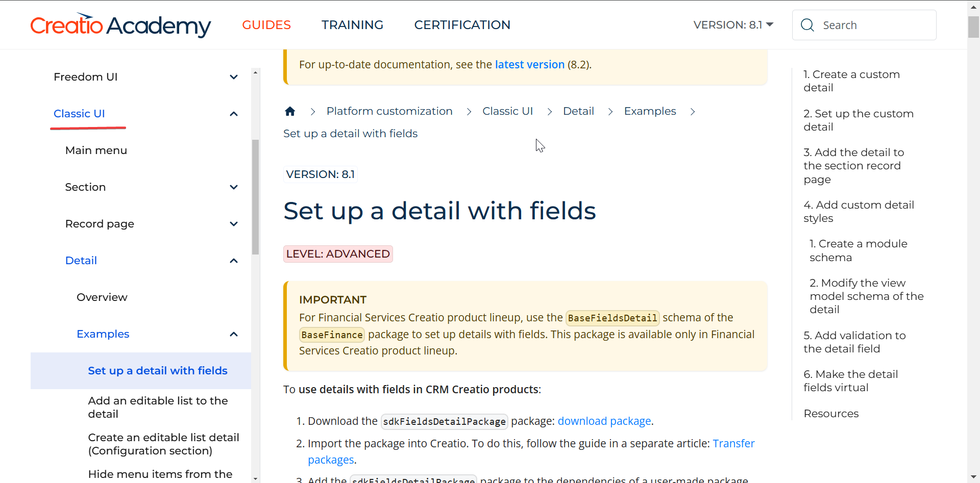Open the Classic UI breadcrumb link
Viewport: 980px width, 483px height.
coord(508,111)
